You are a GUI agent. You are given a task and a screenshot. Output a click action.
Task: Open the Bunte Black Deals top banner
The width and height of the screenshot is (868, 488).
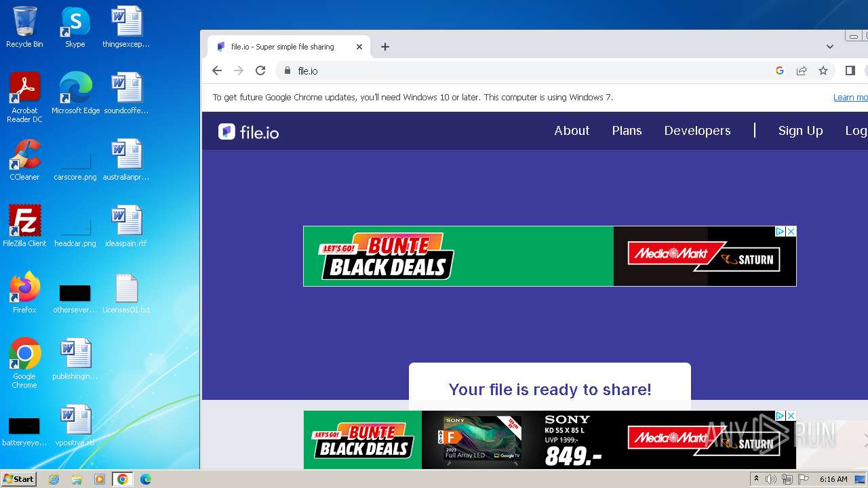(x=549, y=256)
